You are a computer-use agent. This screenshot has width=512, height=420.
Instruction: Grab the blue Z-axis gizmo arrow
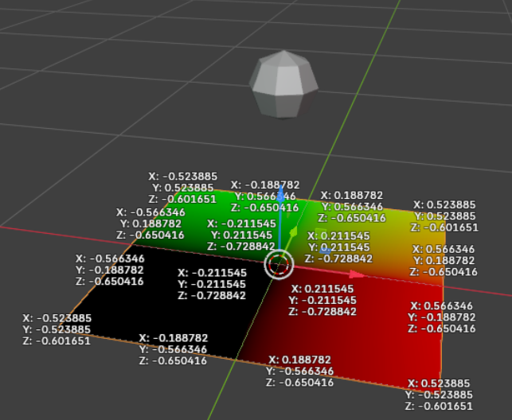(280, 193)
